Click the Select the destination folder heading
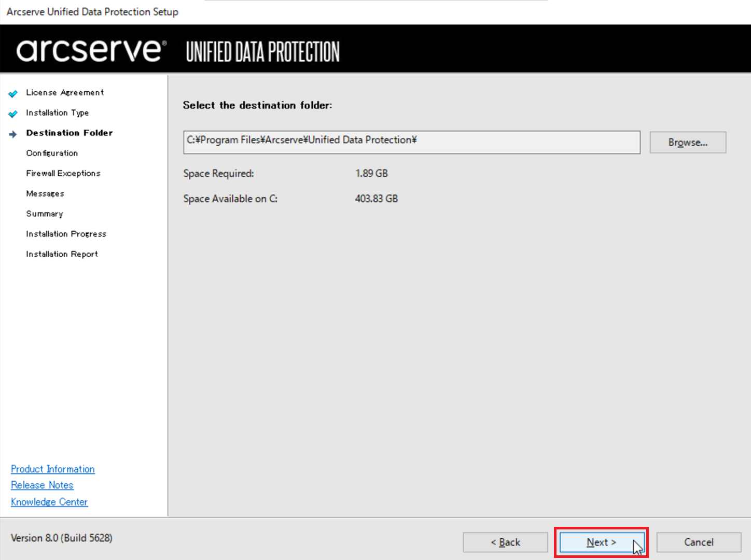The height and width of the screenshot is (560, 751). (257, 105)
